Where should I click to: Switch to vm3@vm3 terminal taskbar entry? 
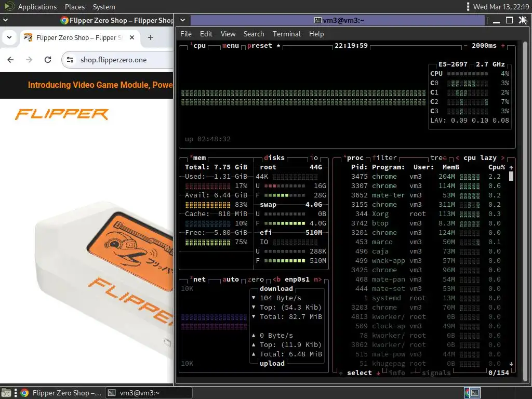(x=149, y=393)
